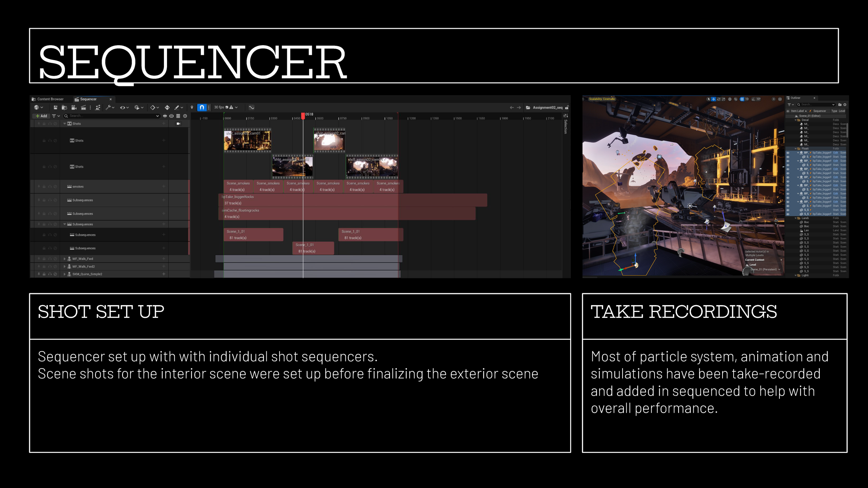Collapse the Shots track group
868x488 pixels.
(x=65, y=124)
